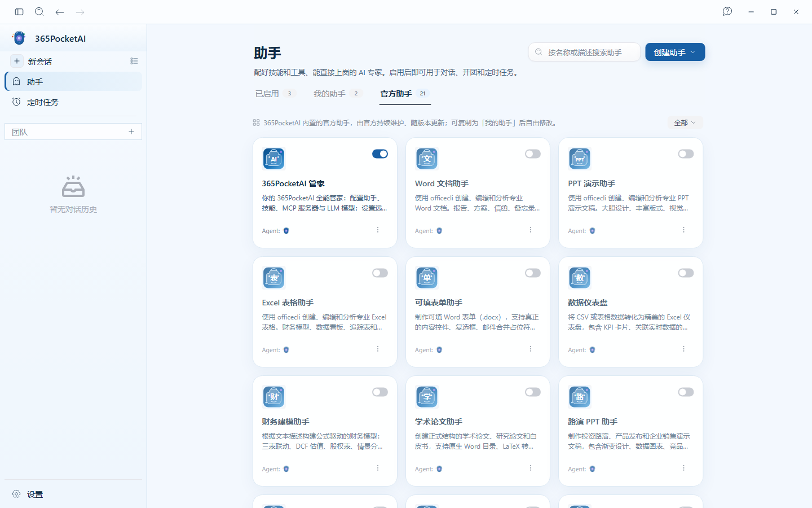The image size is (812, 508).
Task: Click the 可填表单助手 card icon
Action: pos(427,278)
